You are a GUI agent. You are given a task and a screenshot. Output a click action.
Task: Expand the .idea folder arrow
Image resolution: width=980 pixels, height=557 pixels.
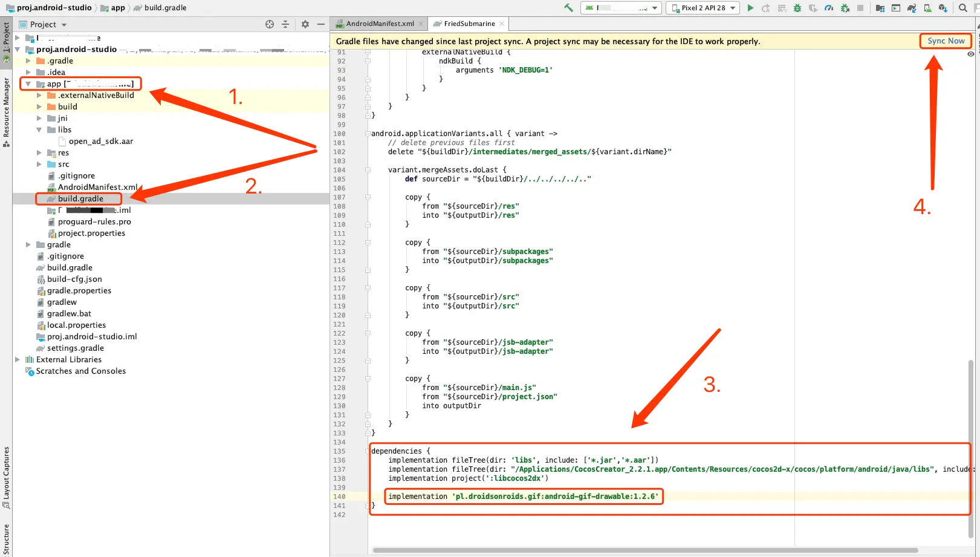(x=28, y=73)
